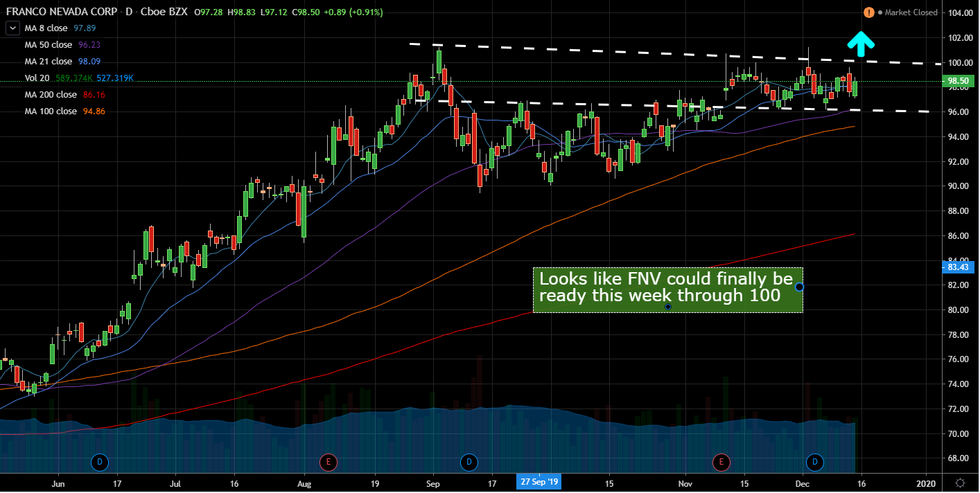Click the H98.83 high value
The width and height of the screenshot is (980, 493).
click(240, 12)
